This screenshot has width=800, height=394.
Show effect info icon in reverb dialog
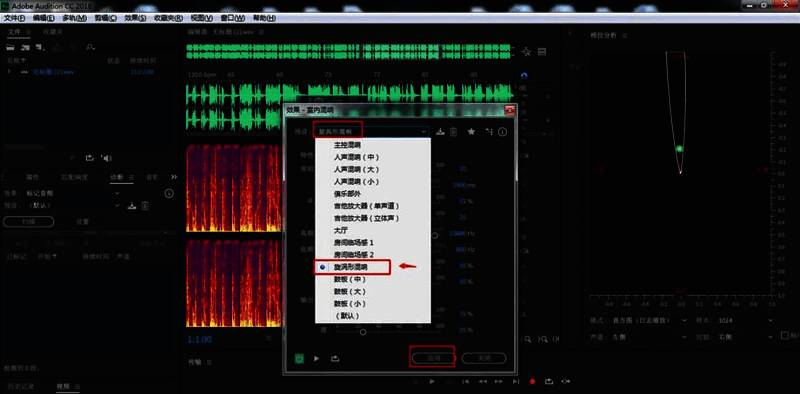click(x=503, y=132)
